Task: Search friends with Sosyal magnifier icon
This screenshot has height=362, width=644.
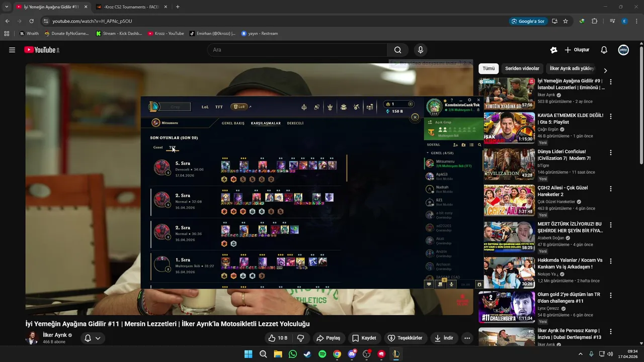Action: tap(479, 145)
